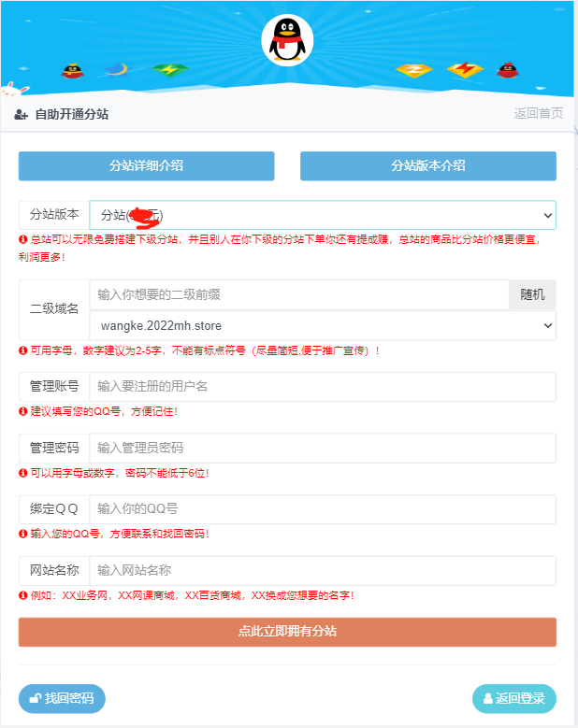Click the hint text 可以用字母或数字，密码不能低于6位
Screen dimensions: 578x728
120,473
